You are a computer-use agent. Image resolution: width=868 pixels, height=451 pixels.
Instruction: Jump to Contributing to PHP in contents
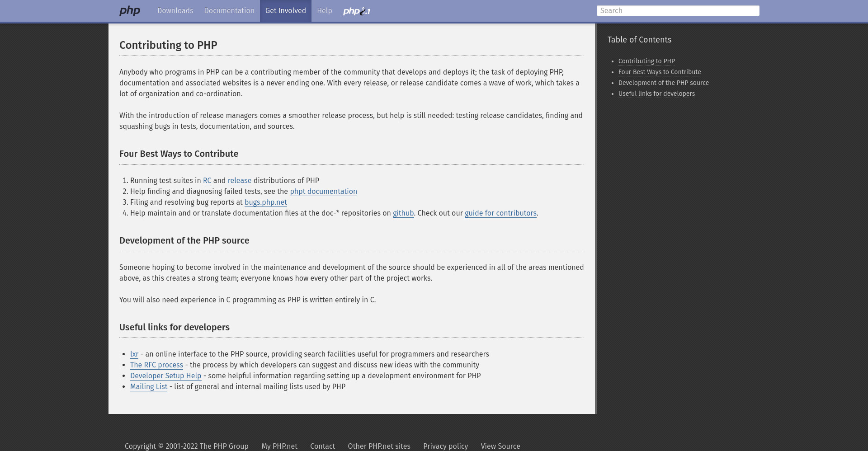(x=646, y=61)
